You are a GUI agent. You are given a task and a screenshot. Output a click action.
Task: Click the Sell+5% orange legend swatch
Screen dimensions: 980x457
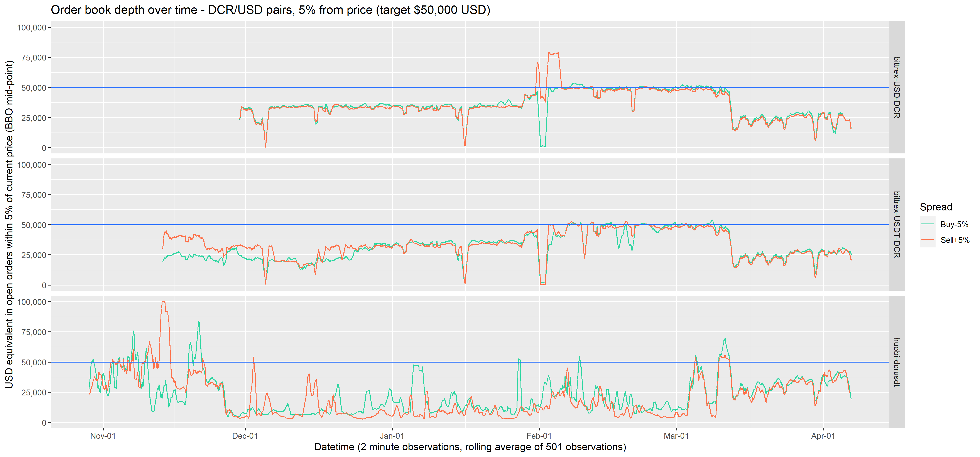tap(928, 240)
